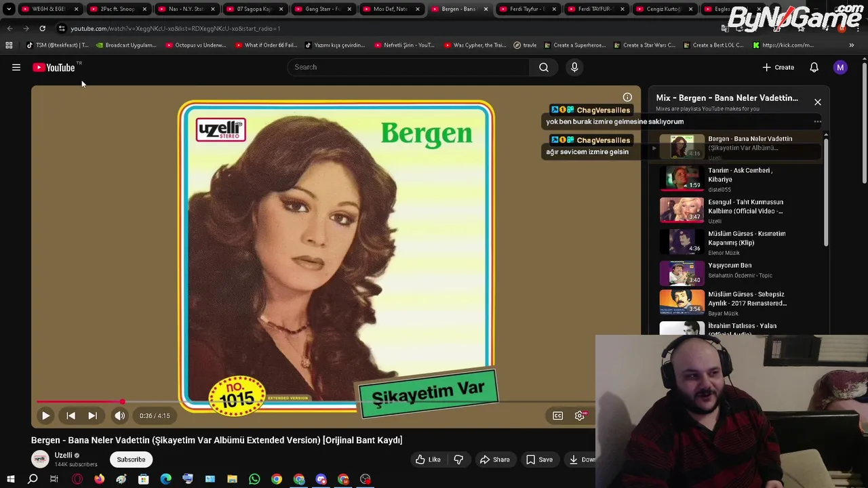Click the Create button
Image resolution: width=868 pixels, height=488 pixels.
click(778, 67)
